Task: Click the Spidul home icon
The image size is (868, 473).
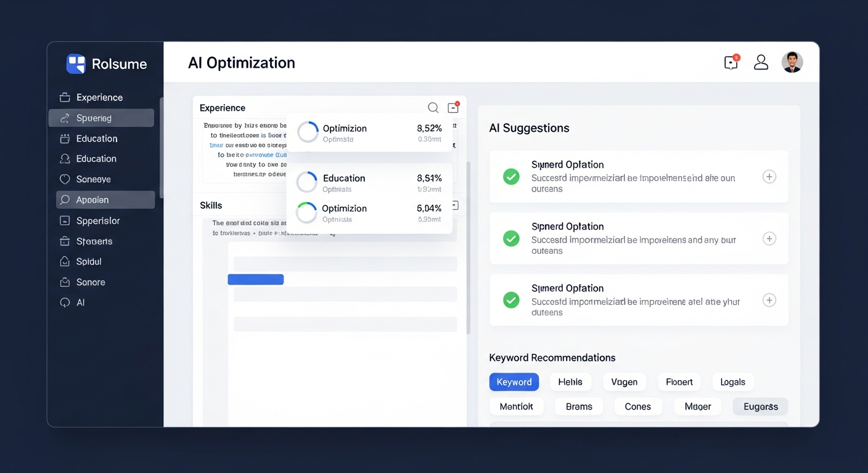Action: click(x=65, y=262)
